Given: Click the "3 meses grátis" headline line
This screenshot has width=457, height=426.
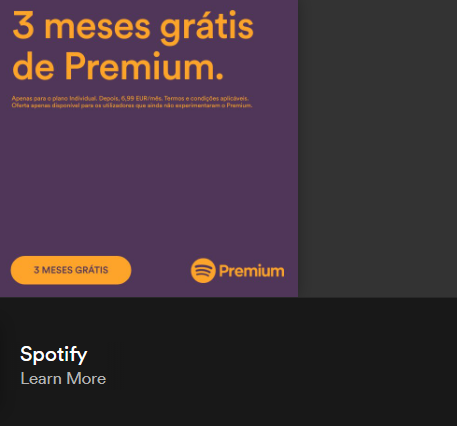Looking at the screenshot, I should point(133,27).
